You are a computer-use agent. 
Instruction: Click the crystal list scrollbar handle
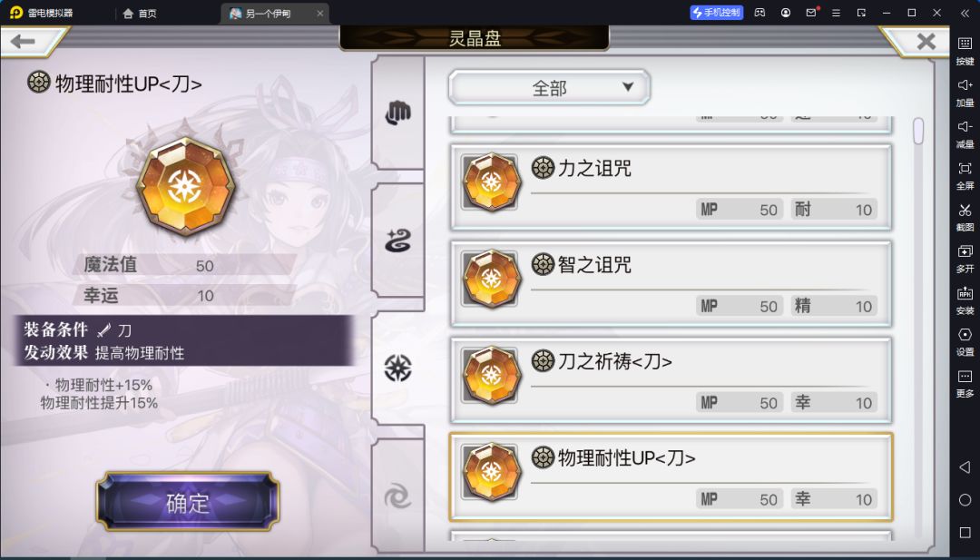click(x=918, y=132)
